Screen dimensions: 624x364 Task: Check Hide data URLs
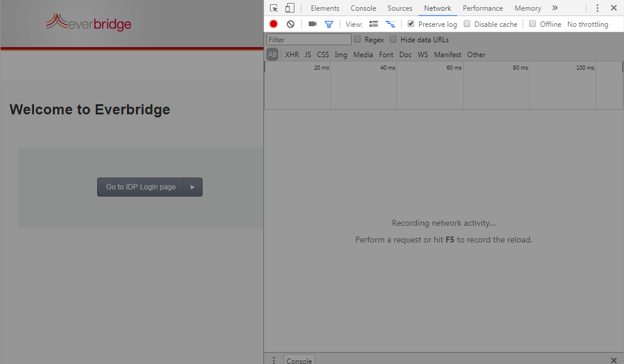[393, 39]
